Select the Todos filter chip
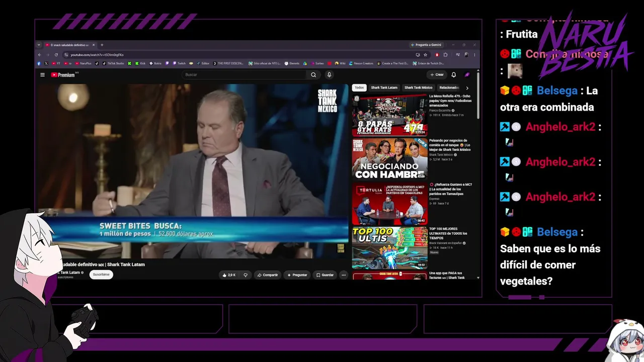 (x=359, y=87)
